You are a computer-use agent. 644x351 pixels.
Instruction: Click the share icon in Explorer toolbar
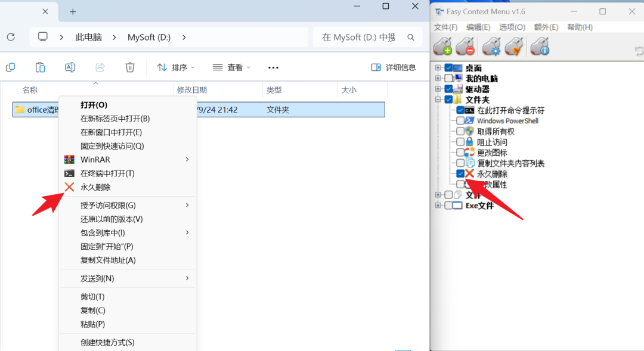tap(100, 67)
